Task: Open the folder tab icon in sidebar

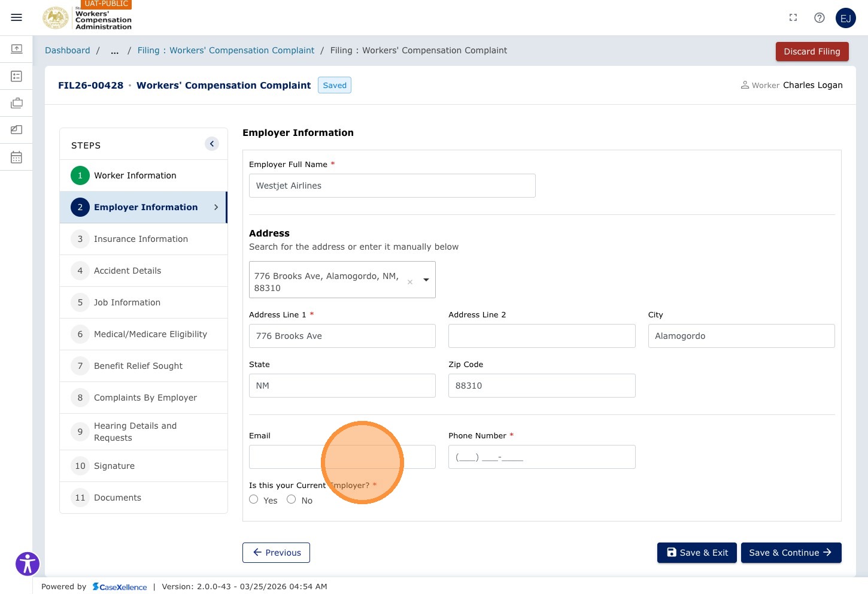Action: 17,129
